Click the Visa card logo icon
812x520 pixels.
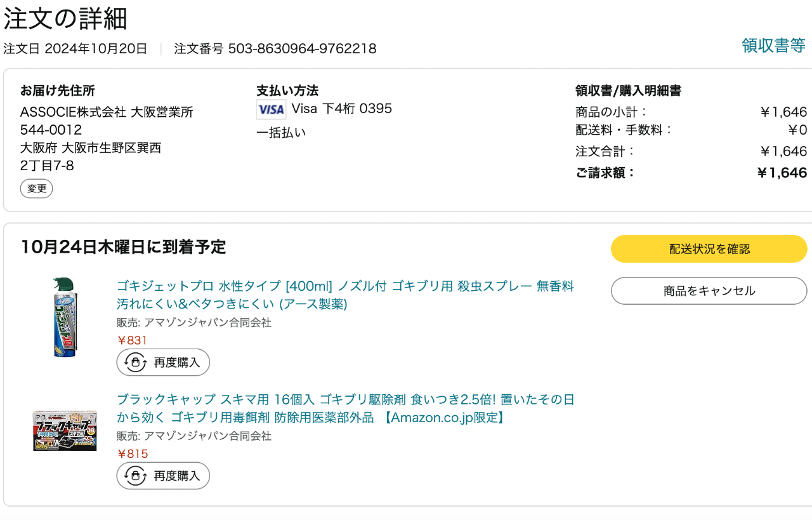[271, 109]
